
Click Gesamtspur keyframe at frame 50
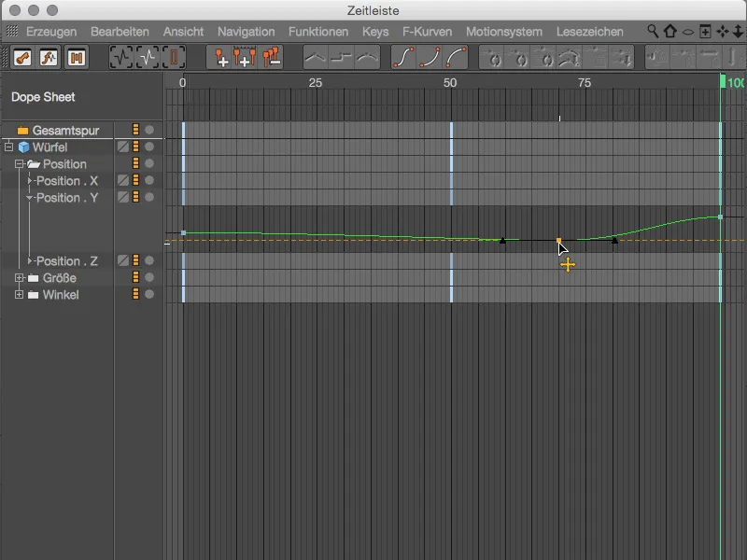pyautogui.click(x=451, y=130)
